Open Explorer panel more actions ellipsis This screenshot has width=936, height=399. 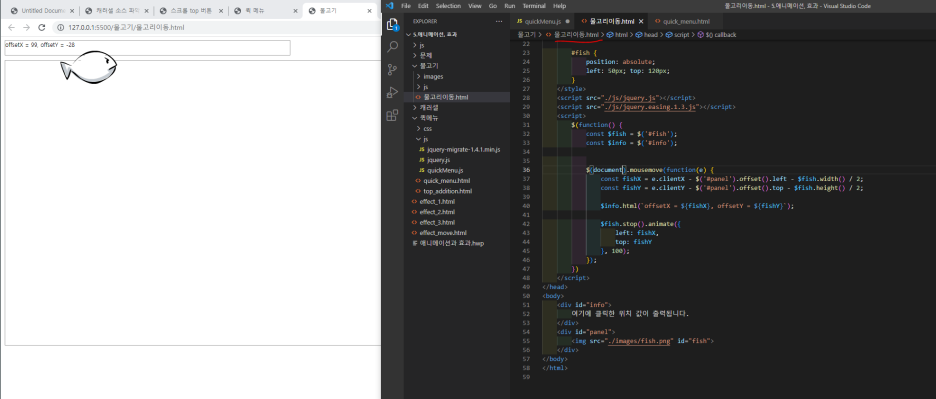click(499, 22)
